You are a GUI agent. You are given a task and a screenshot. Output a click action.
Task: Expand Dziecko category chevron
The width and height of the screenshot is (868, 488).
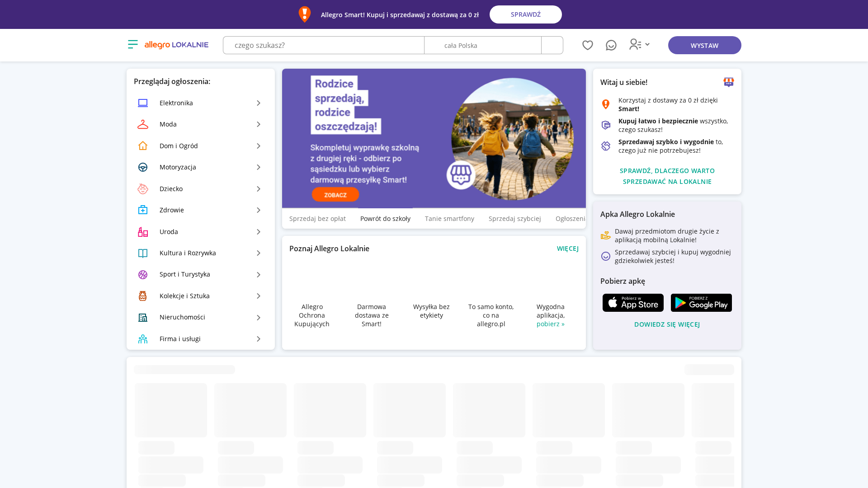259,189
